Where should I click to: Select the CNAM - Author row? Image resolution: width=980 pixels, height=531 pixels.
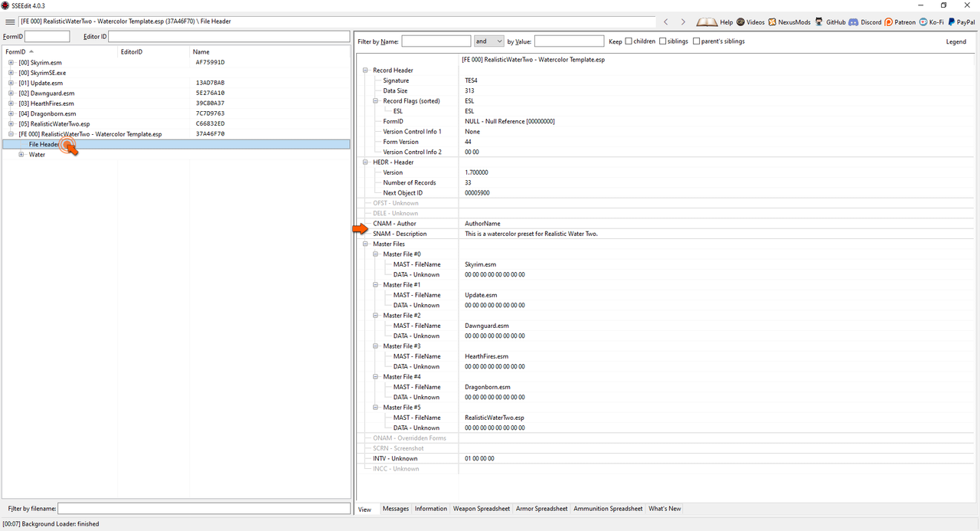tap(666, 224)
